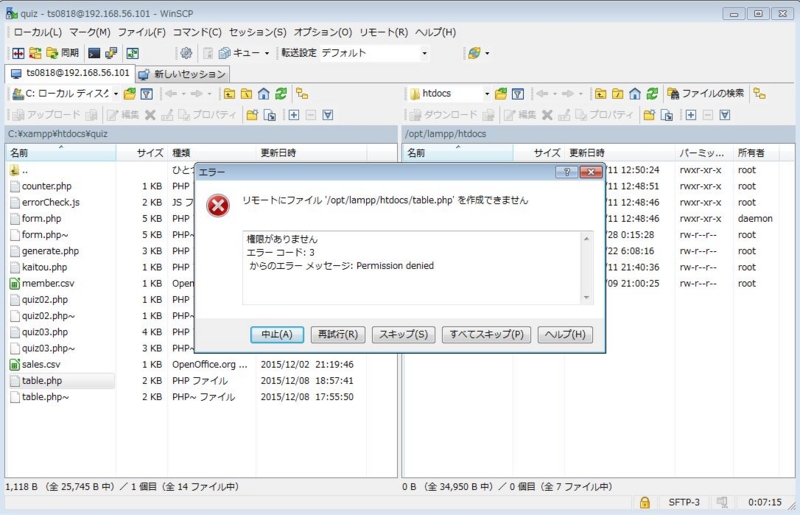This screenshot has height=515, width=800.
Task: Click remote select files plus icon
Action: [691, 115]
